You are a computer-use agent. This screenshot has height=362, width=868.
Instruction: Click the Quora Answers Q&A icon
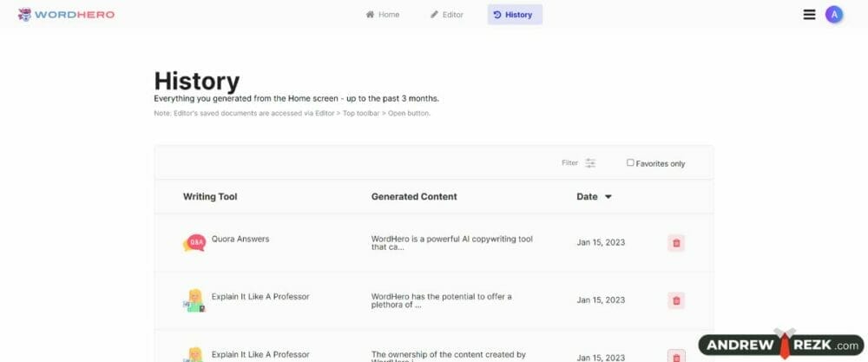(194, 242)
